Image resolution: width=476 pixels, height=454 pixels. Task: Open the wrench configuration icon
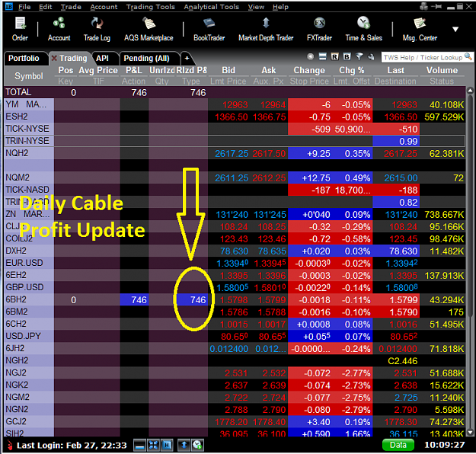pos(371,56)
